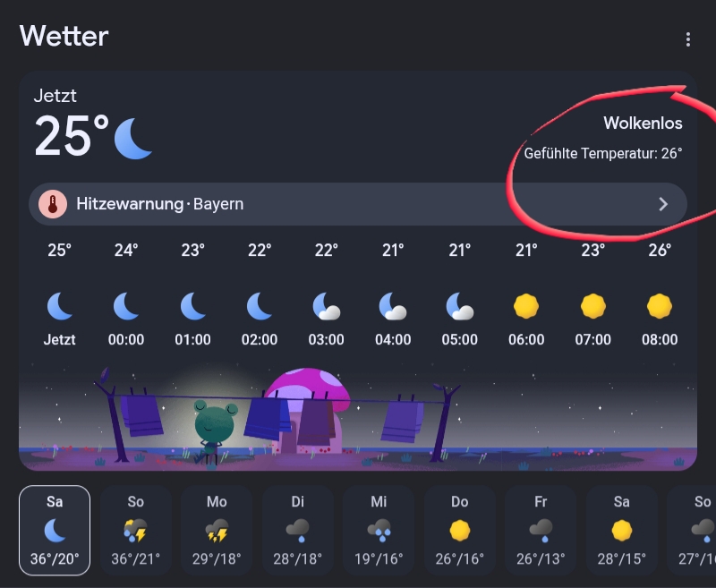Click the rain cloud icon on Di card
Screen dimensions: 716x588
(297, 531)
